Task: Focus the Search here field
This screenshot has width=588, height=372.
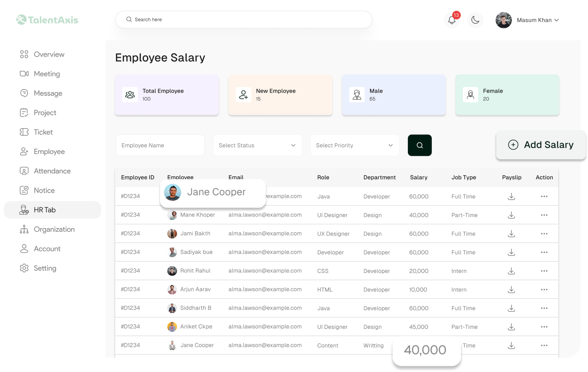Action: point(244,20)
